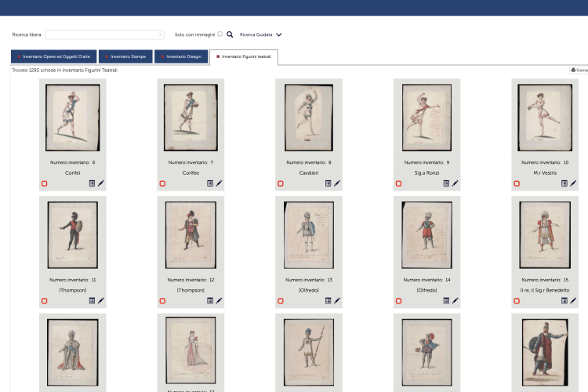Open thumbnail of inventory 10 M.r Vestris
Image resolution: width=588 pixels, height=392 pixels.
pos(545,118)
